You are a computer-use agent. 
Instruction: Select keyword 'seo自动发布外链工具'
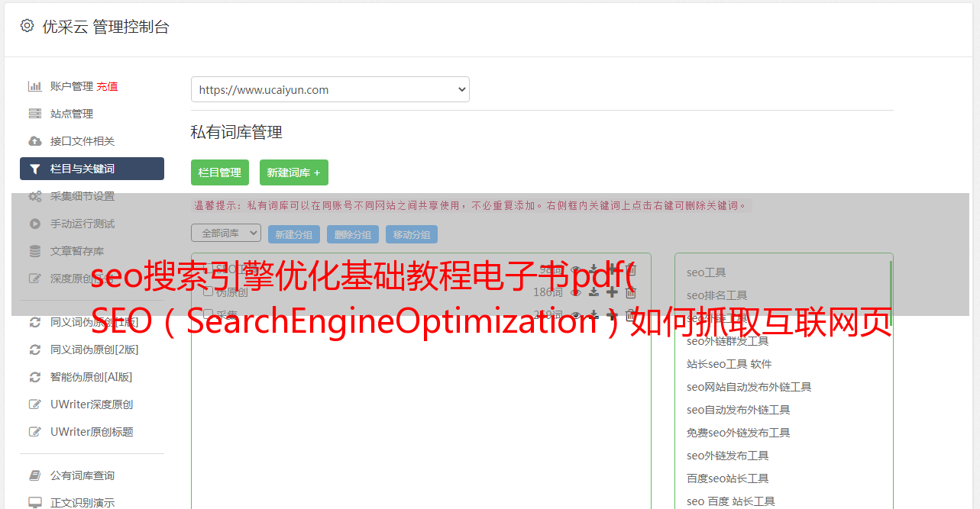(739, 410)
